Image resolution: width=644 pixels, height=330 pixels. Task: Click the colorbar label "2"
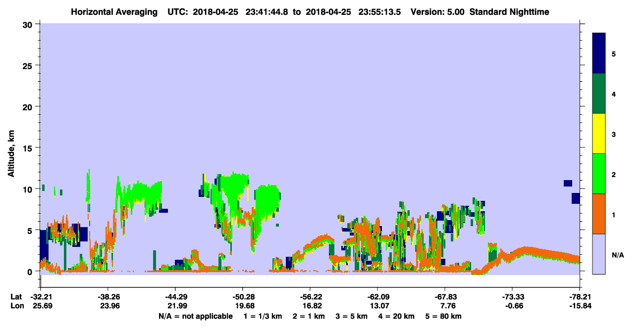pyautogui.click(x=614, y=174)
